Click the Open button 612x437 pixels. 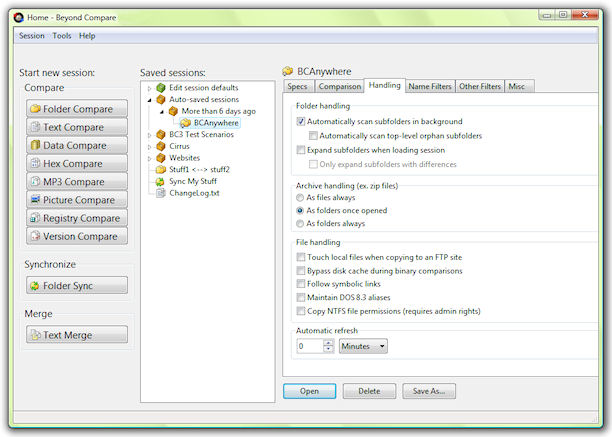coord(310,391)
